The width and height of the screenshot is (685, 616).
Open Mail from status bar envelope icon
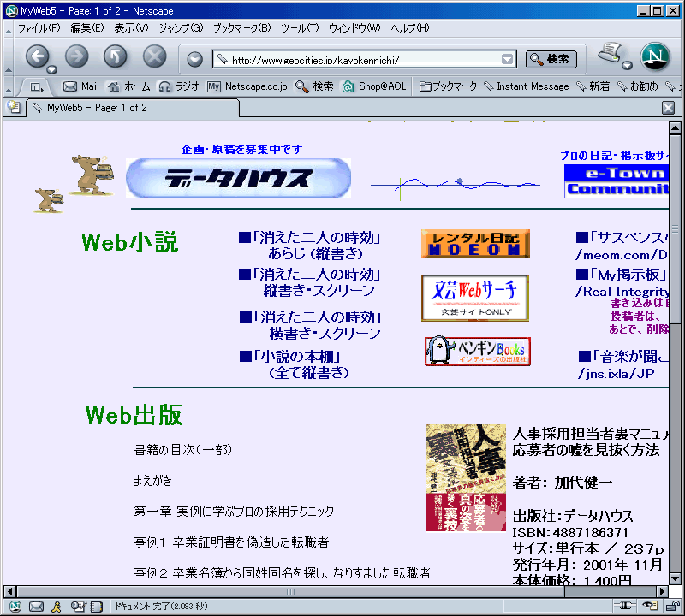pos(36,607)
